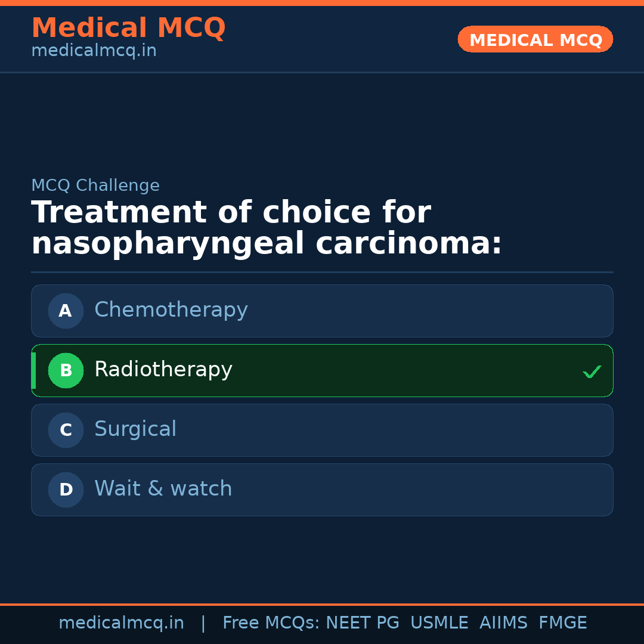Visit medicalmcq.in link under the header title
Screen dimensions: 644x644
[94, 51]
